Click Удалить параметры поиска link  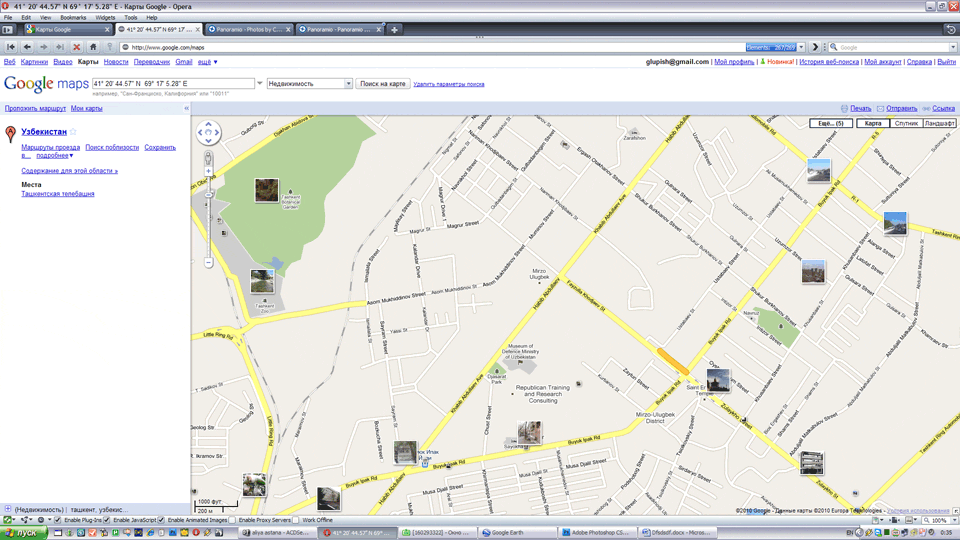tap(449, 84)
